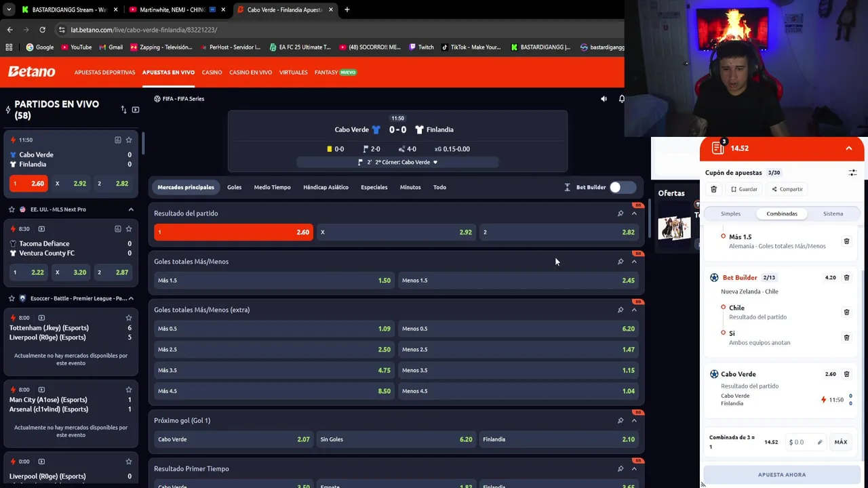Viewport: 868px width, 488px height.
Task: Collapse the Próximo gol (Gol 1) market
Action: coord(634,420)
